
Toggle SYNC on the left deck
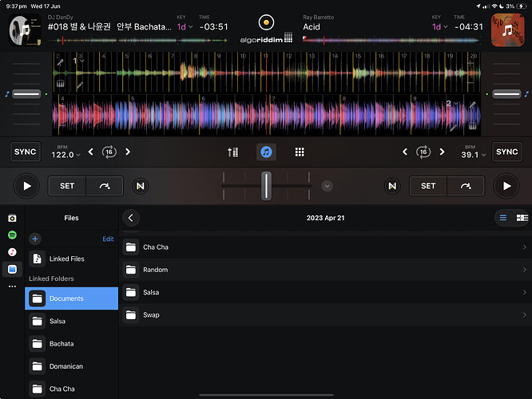tap(25, 152)
